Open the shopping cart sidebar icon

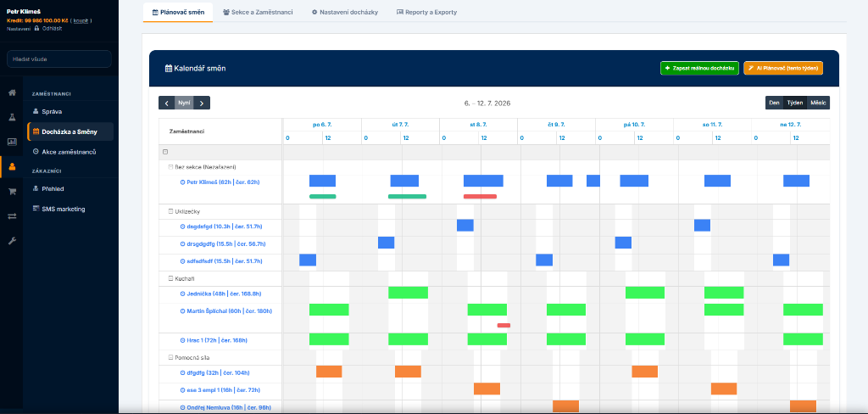12,191
